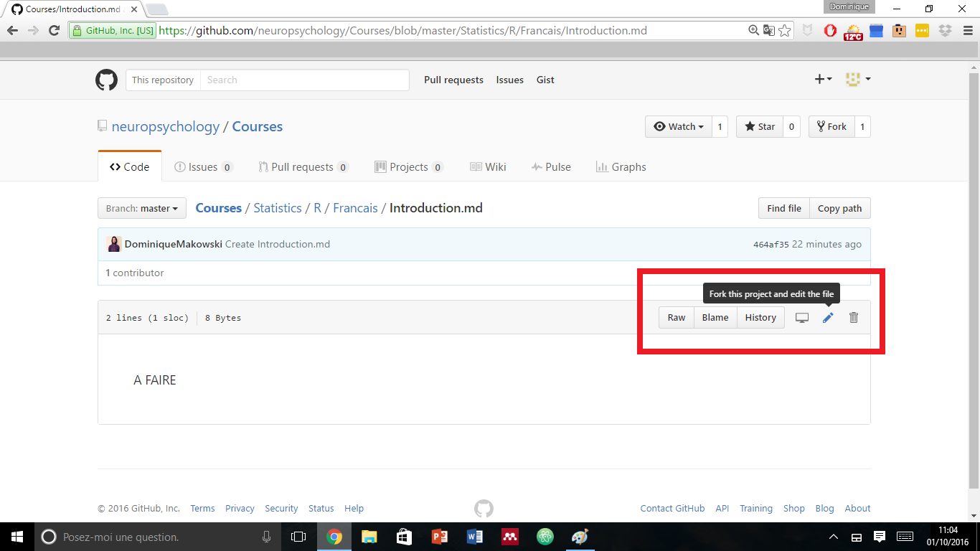The image size is (980, 551).
Task: Open the Create Introduction.md commit message
Action: pos(278,244)
